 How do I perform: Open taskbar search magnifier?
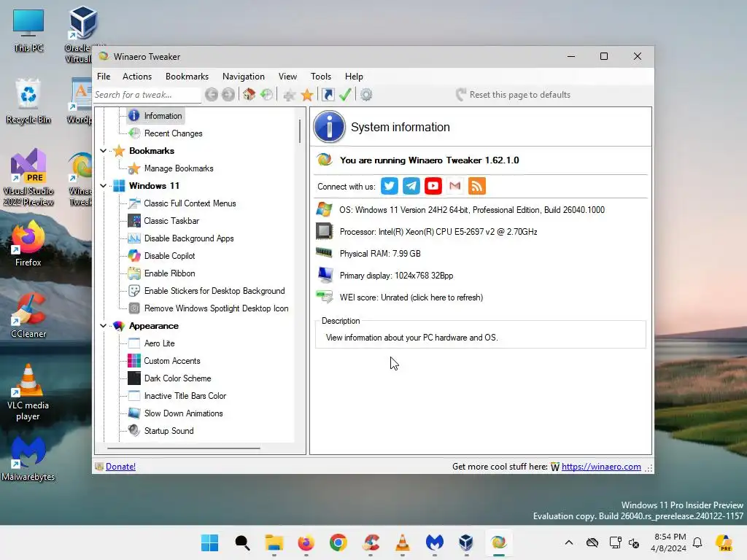point(242,542)
